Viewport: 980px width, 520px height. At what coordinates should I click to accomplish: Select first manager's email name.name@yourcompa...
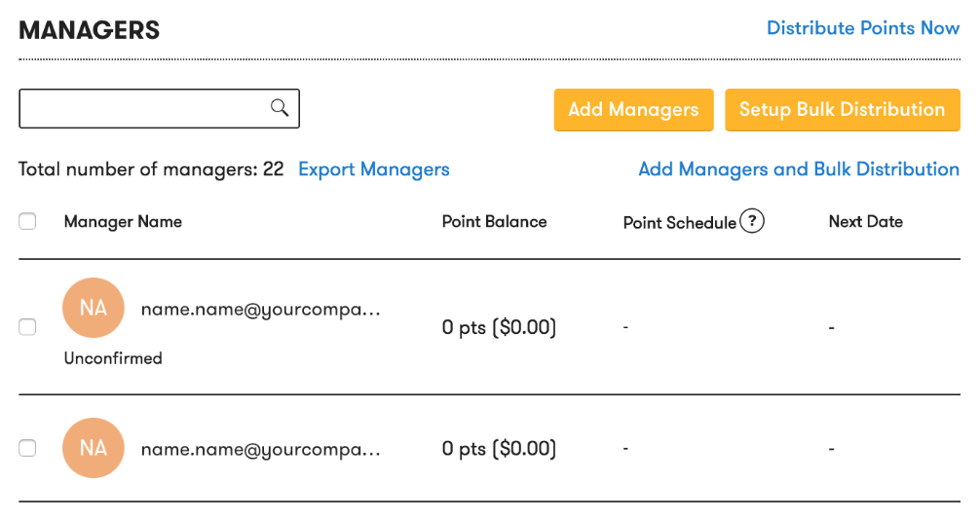(261, 310)
